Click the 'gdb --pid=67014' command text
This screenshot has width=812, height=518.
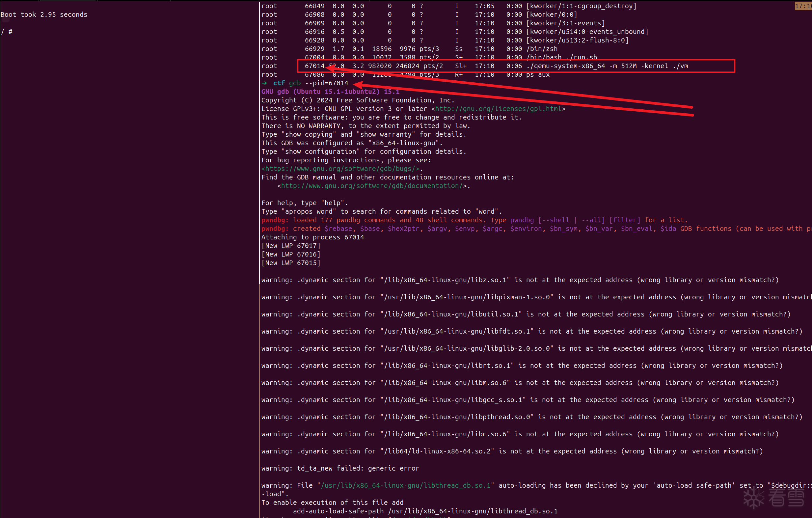coord(318,83)
